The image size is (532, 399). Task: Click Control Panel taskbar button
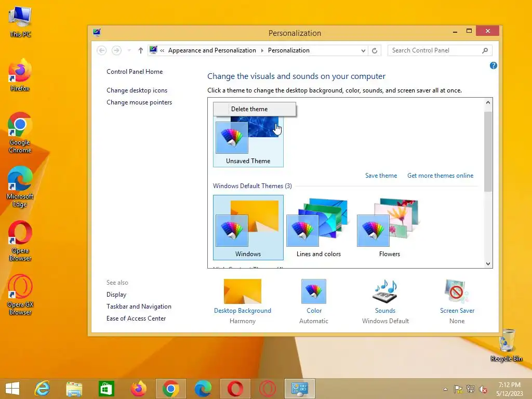300,389
